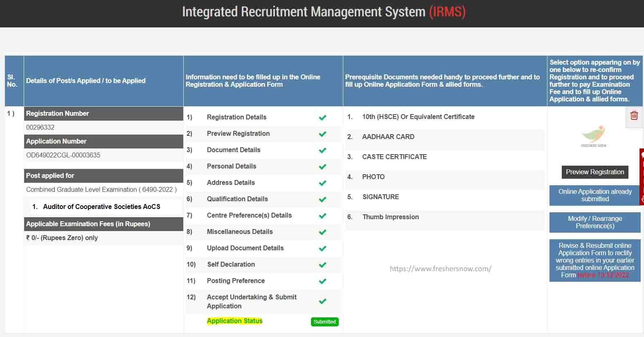Click the checkmark beside Posting Preference

(322, 281)
